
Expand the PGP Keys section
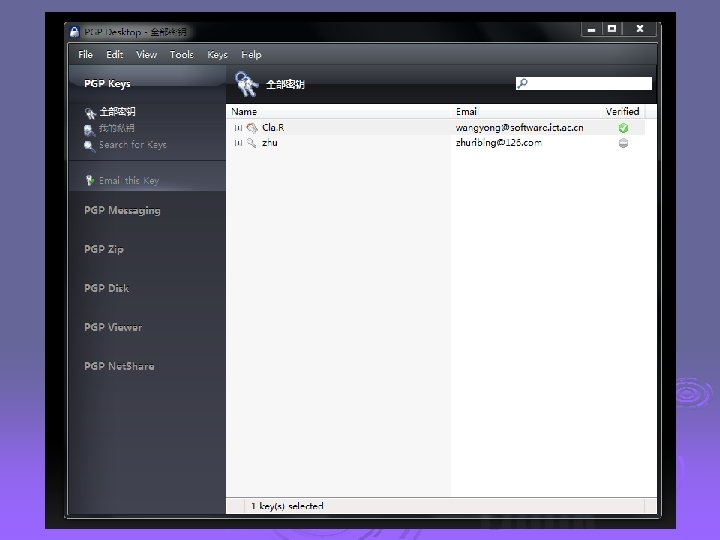click(x=107, y=84)
